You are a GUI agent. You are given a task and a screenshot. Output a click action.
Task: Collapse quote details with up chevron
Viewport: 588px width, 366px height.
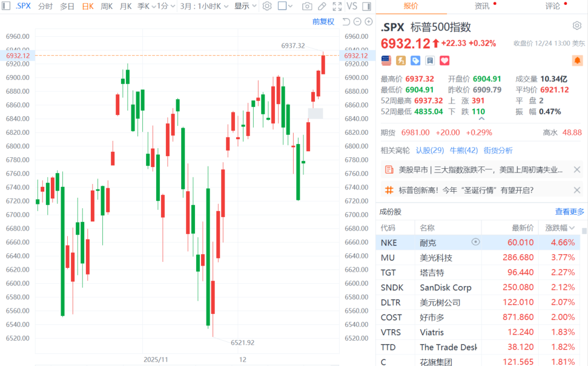(x=481, y=119)
